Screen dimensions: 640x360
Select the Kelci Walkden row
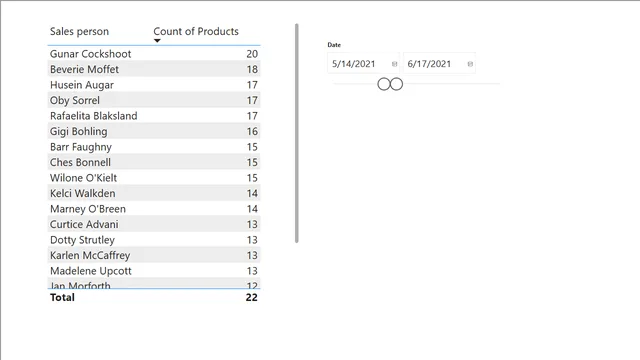[x=154, y=193]
